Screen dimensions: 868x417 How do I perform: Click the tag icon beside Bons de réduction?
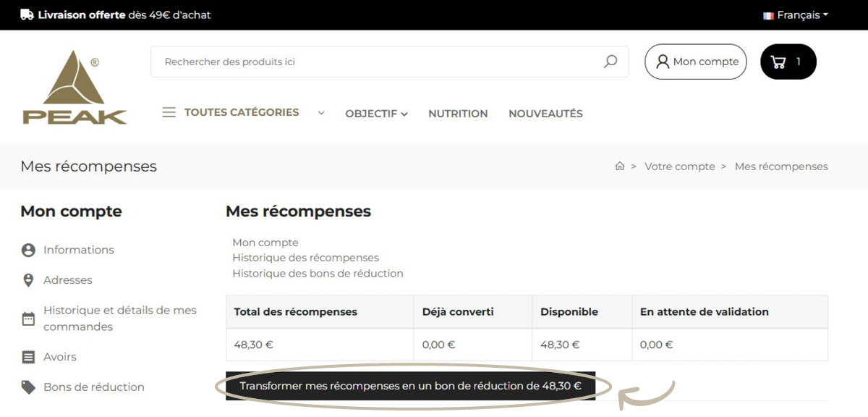(27, 387)
